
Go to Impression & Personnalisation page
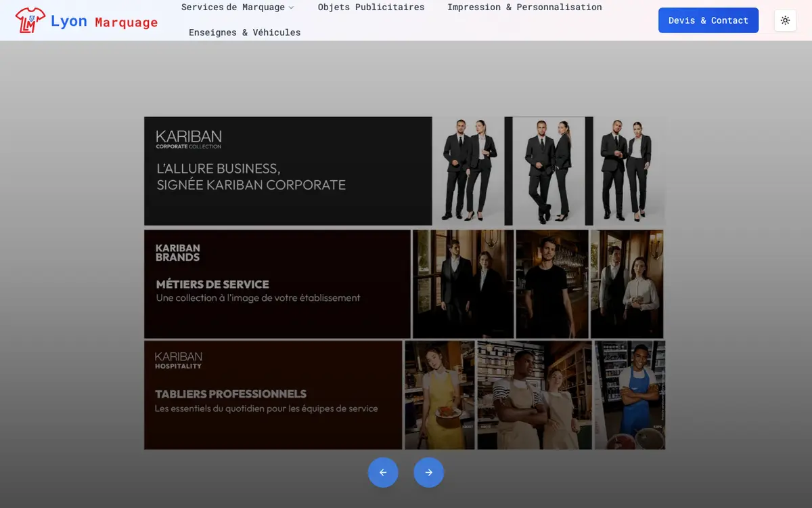click(x=524, y=7)
